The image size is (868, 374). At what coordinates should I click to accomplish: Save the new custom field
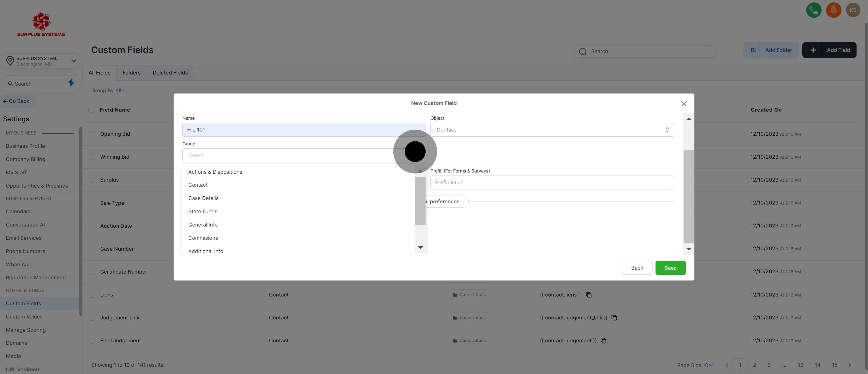670,268
